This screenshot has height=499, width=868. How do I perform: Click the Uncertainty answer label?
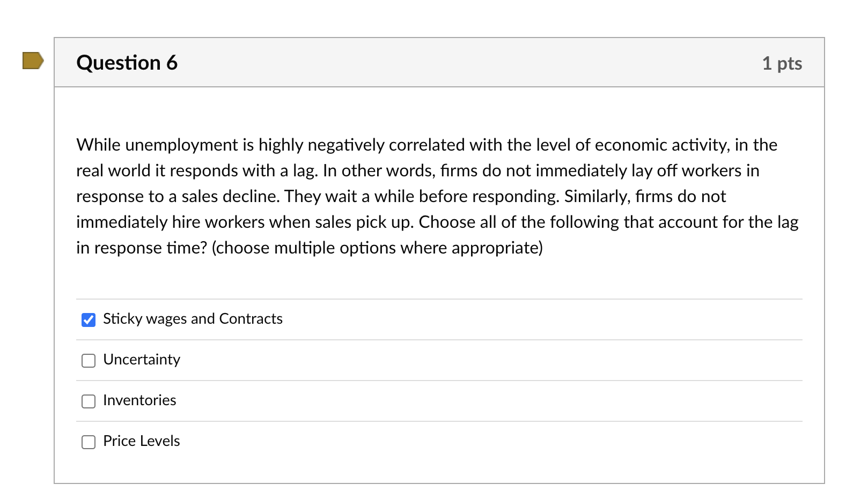click(x=142, y=360)
